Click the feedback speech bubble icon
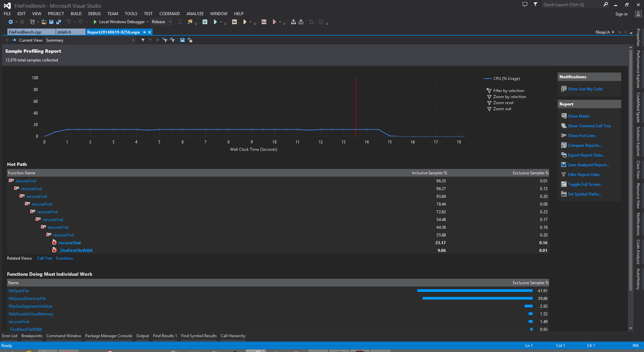This screenshot has width=644, height=352. tap(525, 4)
